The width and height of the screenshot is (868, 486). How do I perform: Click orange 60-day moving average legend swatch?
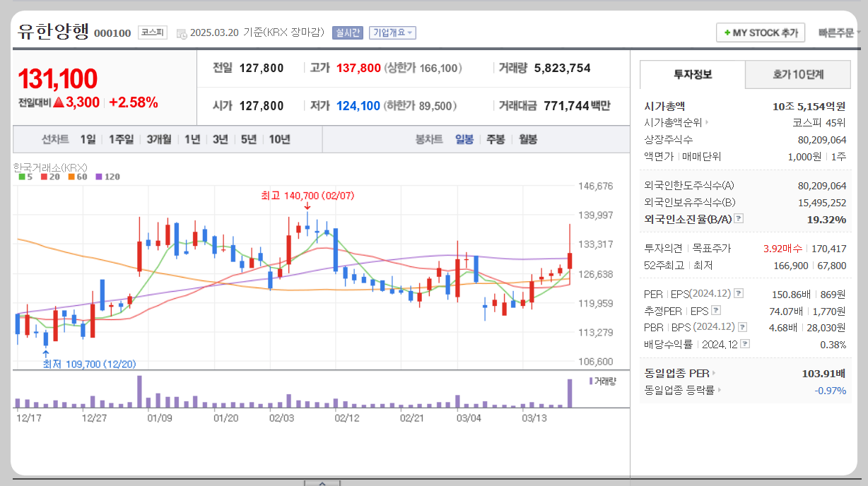[x=71, y=177]
